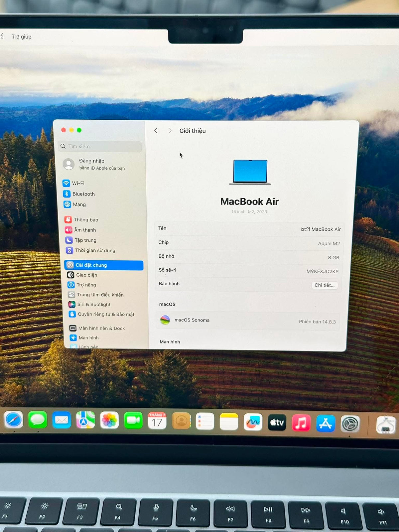This screenshot has width=399, height=532.
Task: Launch FaceTime from the Dock
Action: [x=133, y=421]
